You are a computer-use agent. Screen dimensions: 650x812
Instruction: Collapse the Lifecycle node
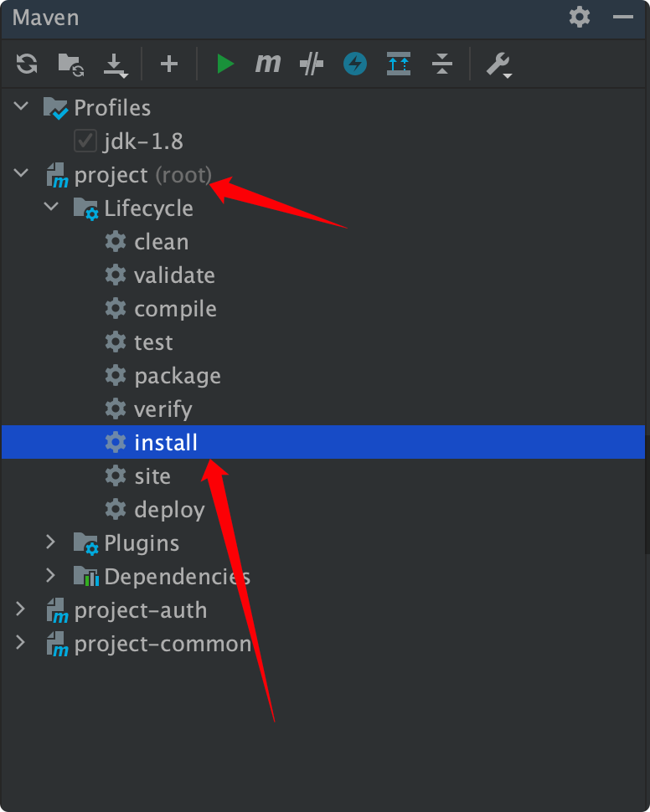click(51, 208)
